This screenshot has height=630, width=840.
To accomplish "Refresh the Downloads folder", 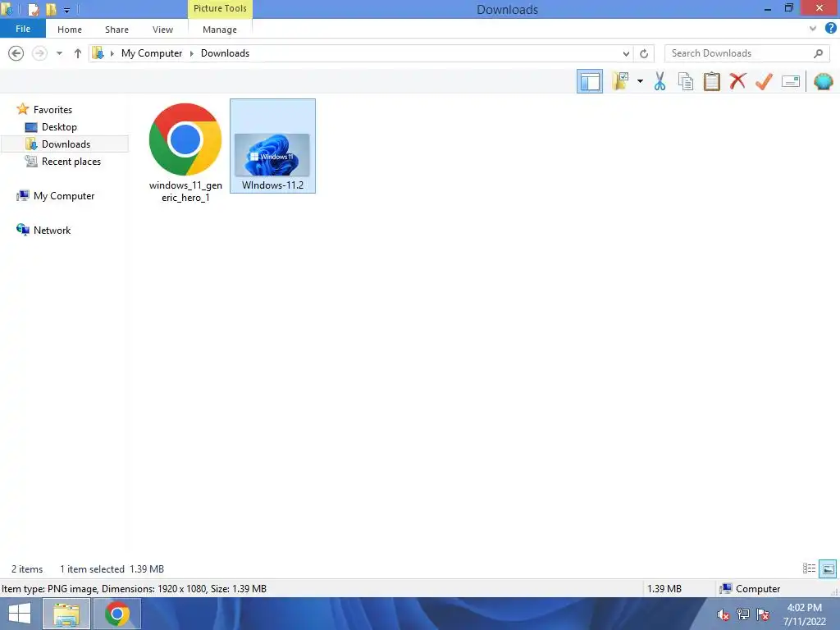I will [644, 53].
